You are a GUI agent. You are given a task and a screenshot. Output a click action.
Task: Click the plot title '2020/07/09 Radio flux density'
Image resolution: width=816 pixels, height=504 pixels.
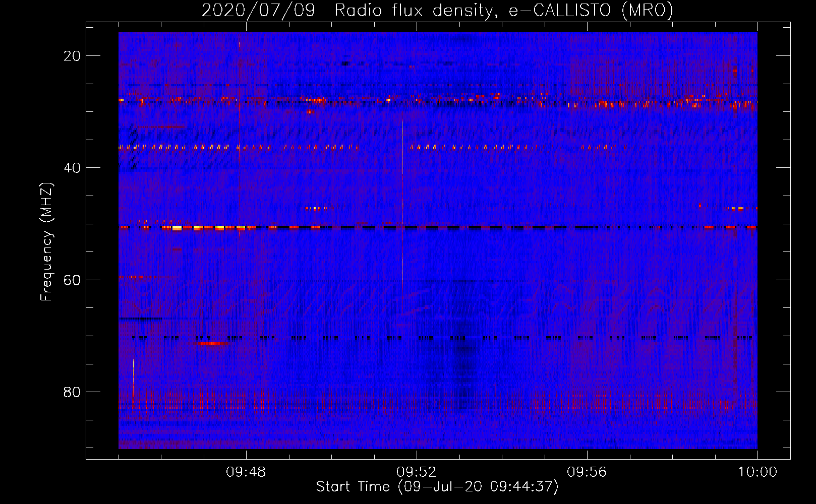437,10
